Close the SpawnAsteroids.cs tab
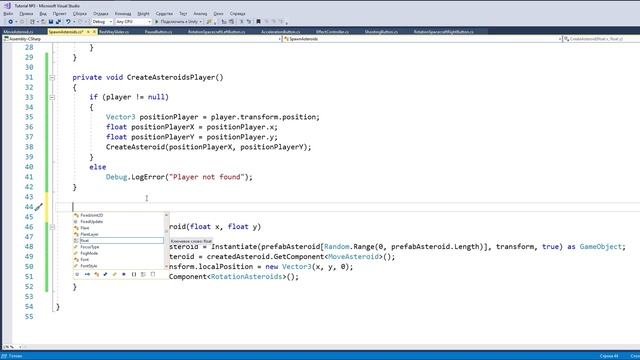Image resolution: width=640 pixels, height=360 pixels. (94, 31)
